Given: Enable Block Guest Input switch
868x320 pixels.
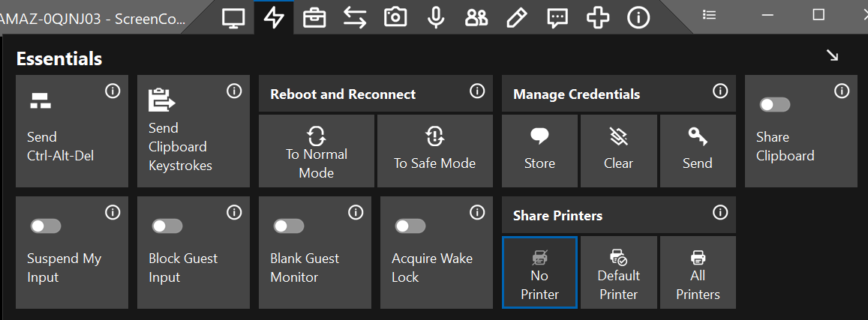Looking at the screenshot, I should point(167,226).
